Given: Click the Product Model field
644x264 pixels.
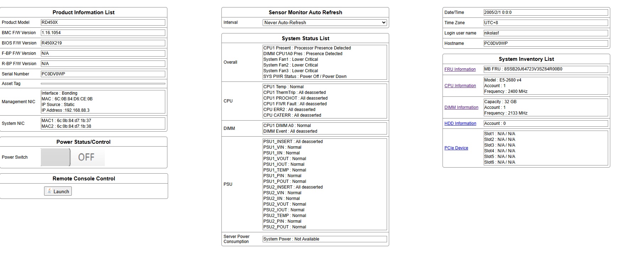Looking at the screenshot, I should click(x=103, y=22).
